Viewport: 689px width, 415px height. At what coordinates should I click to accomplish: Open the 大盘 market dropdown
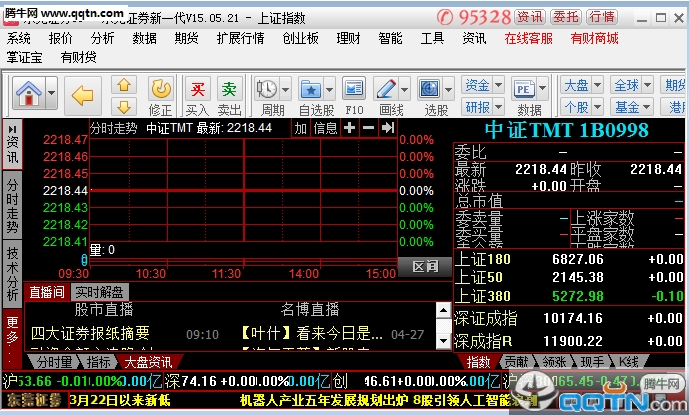pos(580,85)
